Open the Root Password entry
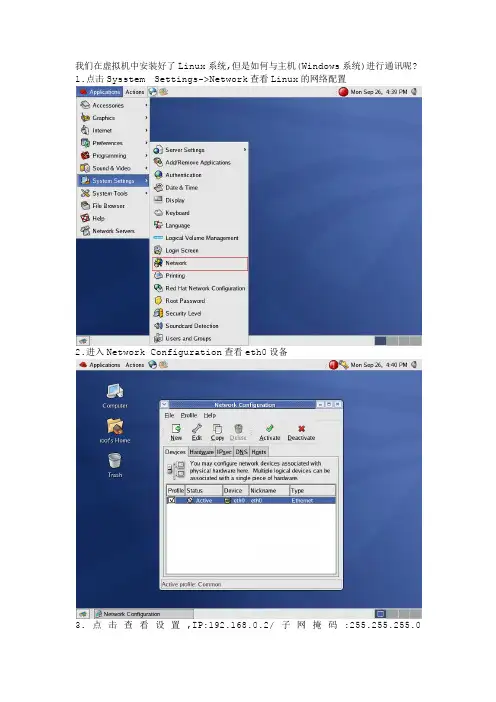The height and width of the screenshot is (702, 496). coord(198,301)
